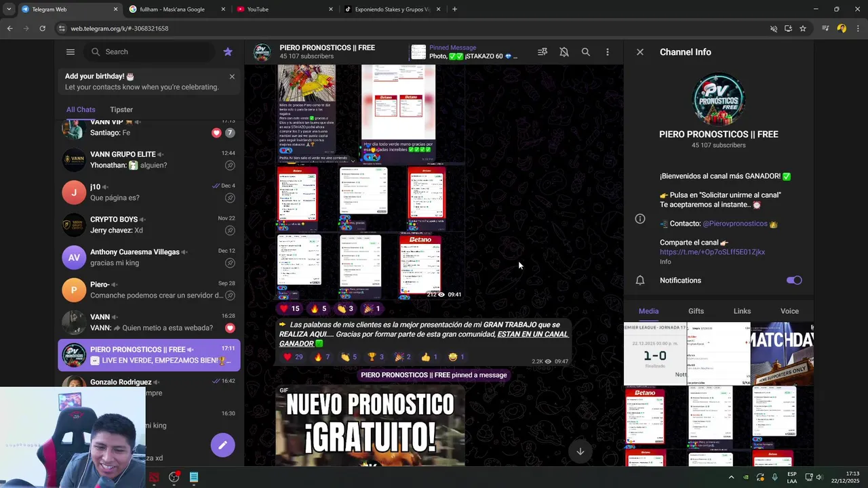Screen dimensions: 868x488
Task: Open a new browser tab
Action: tap(454, 9)
